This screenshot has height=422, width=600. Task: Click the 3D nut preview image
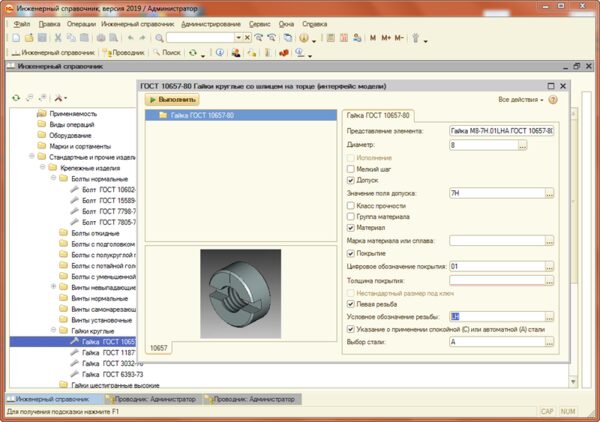tap(238, 292)
